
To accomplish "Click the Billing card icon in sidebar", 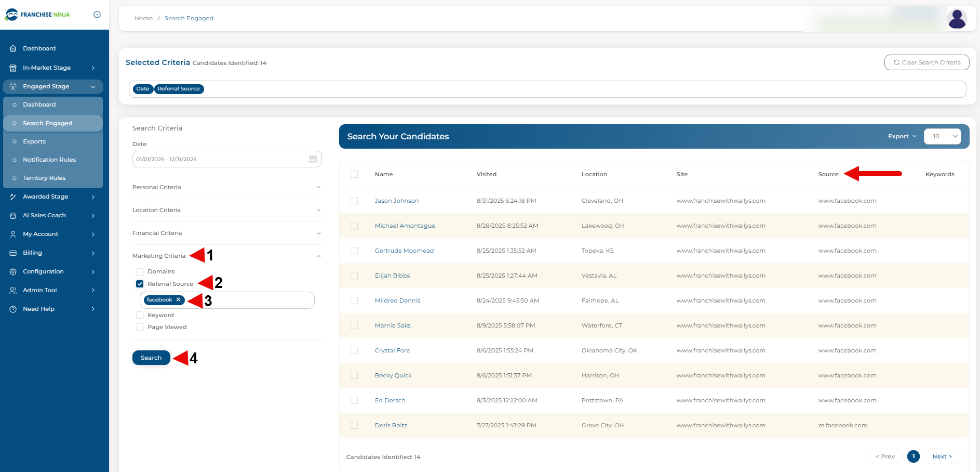I will click(13, 253).
